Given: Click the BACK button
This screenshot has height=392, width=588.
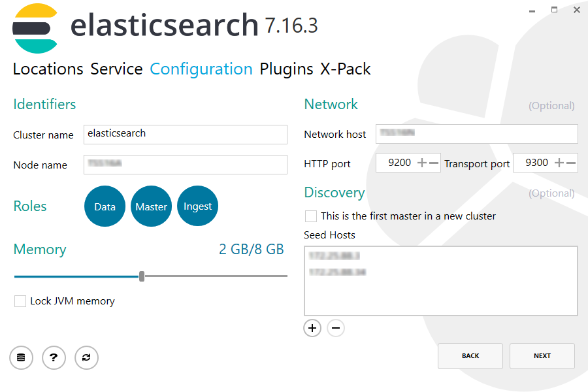Looking at the screenshot, I should coord(470,355).
